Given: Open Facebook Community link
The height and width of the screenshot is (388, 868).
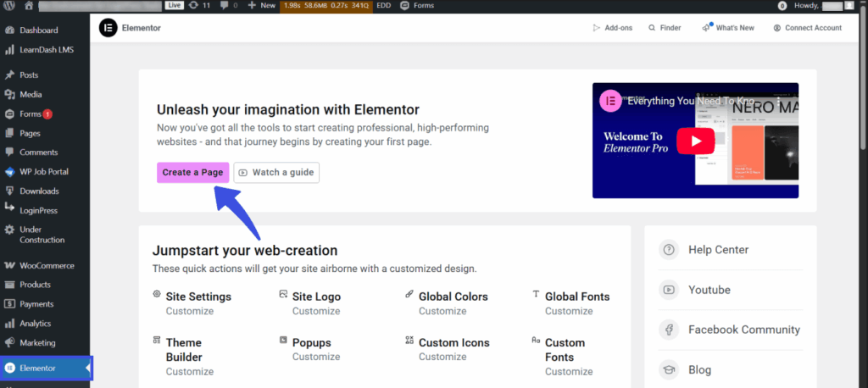Looking at the screenshot, I should click(744, 330).
